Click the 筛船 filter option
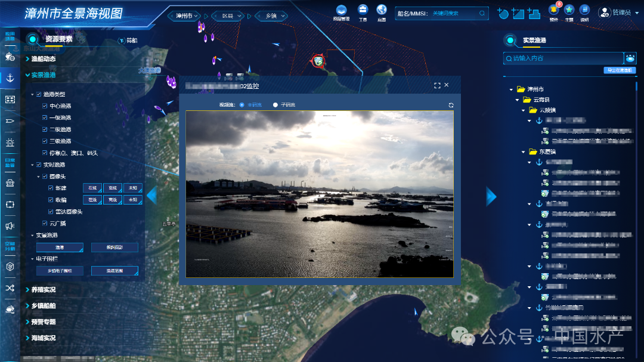Viewport: 644px width, 362px height. (128, 41)
